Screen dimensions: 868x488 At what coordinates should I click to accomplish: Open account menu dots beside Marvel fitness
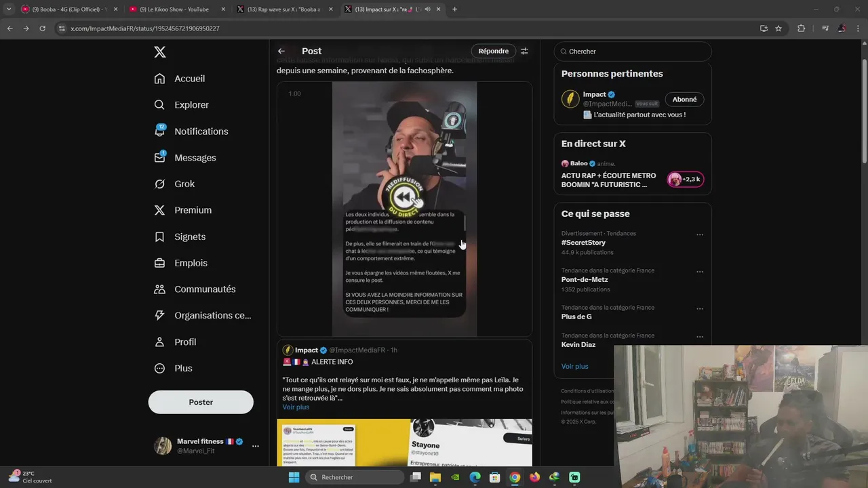coord(256,446)
